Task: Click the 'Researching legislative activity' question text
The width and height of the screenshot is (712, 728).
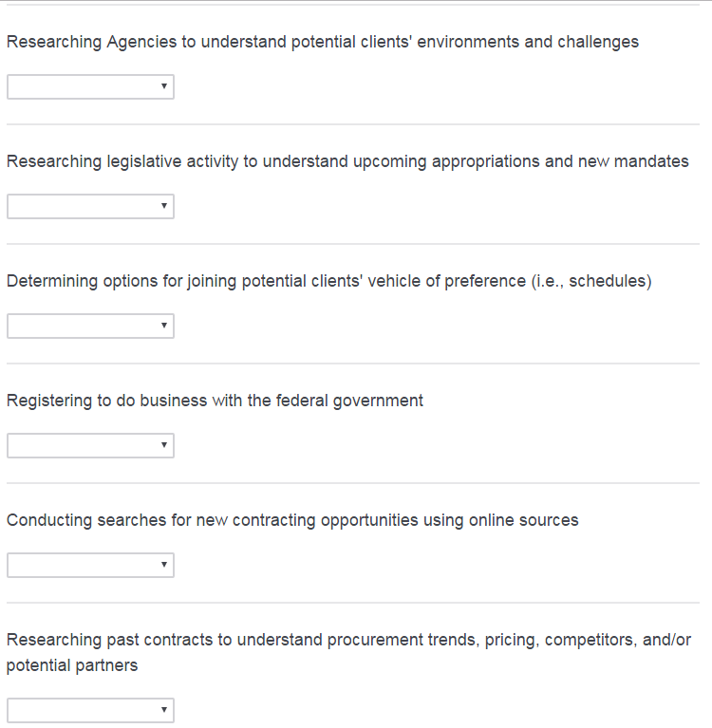Action: click(x=347, y=161)
